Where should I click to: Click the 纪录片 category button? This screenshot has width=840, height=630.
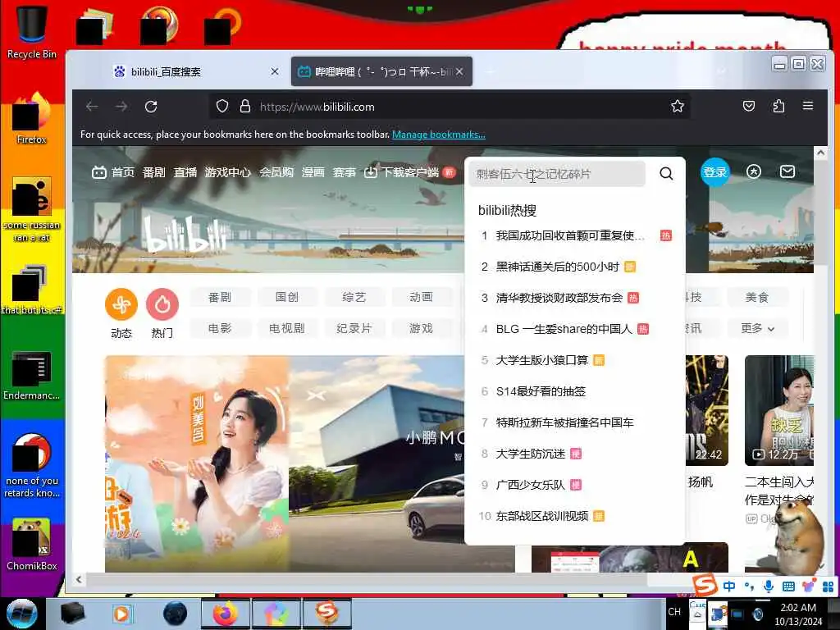[354, 328]
